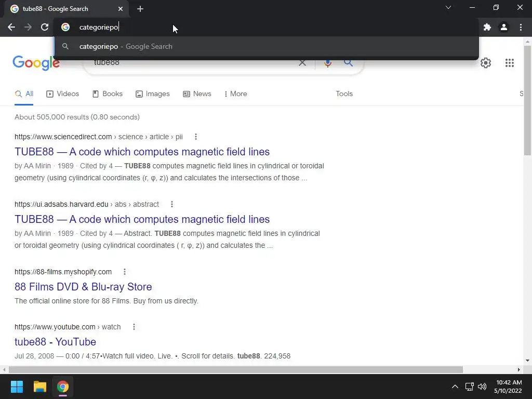Open the Harvard adsabs TUBE88 result link
This screenshot has width=532, height=399.
[142, 219]
